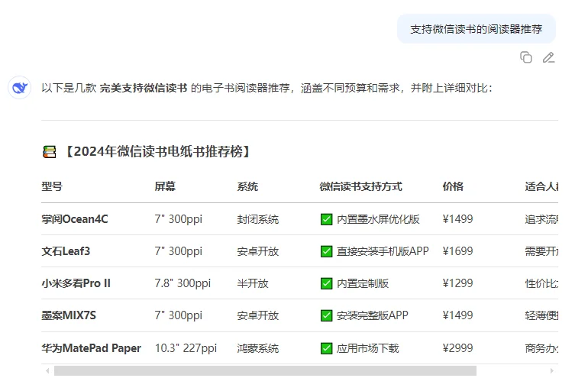Screen dimensions: 588x391
Task: Click the 7" 300ppi cell in 文石Leaf3 row
Action: click(179, 251)
